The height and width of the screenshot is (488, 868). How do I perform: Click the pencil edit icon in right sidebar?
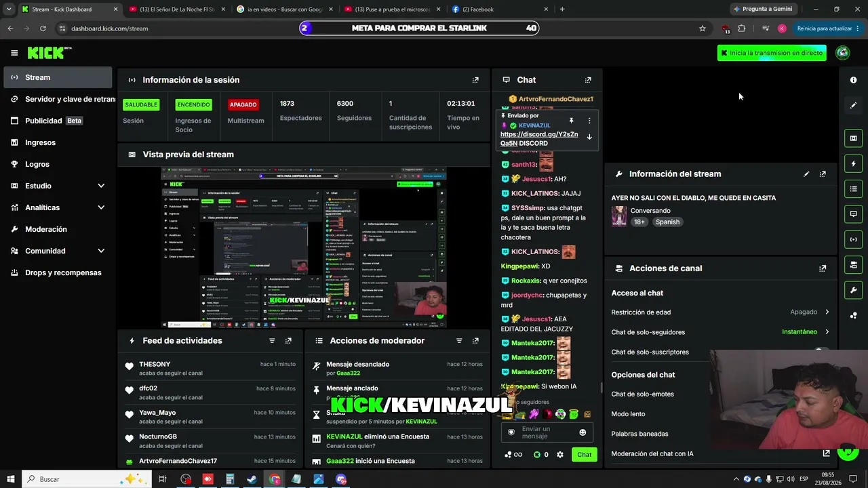tap(853, 105)
